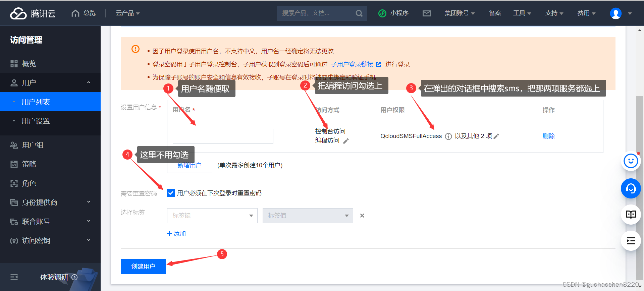The width and height of the screenshot is (644, 291).
Task: Select 用户列表 in the sidebar
Action: (50, 102)
